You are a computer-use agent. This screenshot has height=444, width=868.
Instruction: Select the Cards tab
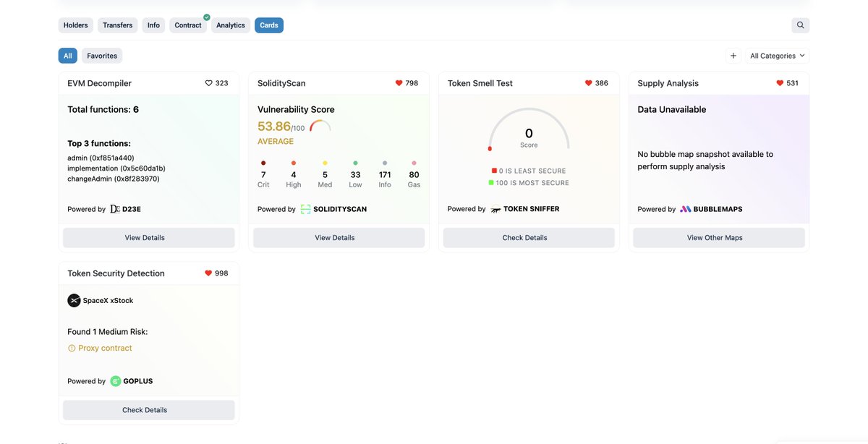click(269, 25)
